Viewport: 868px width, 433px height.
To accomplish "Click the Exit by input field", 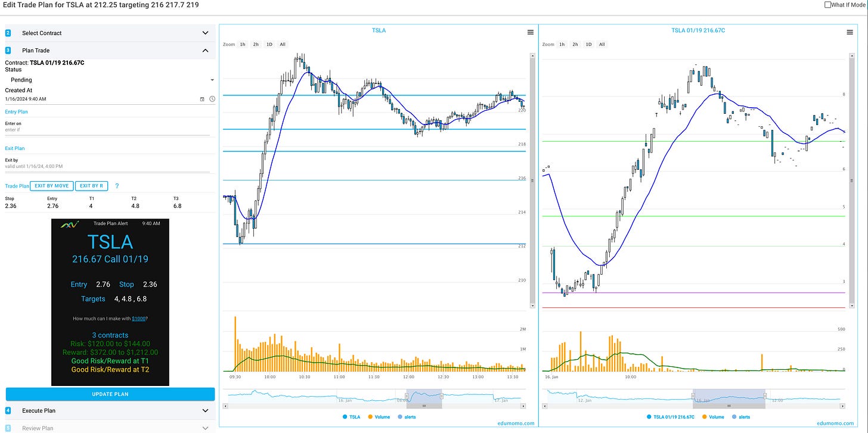I will click(107, 166).
